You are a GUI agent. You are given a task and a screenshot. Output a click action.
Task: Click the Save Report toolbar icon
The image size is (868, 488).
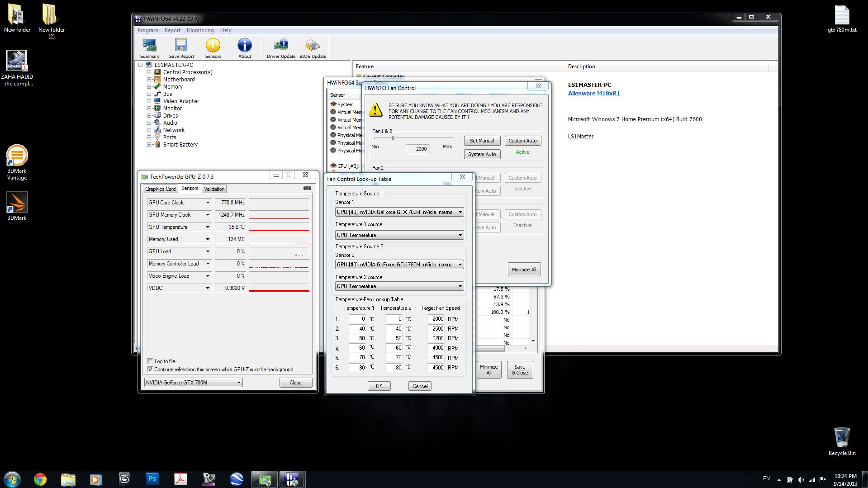pos(181,48)
